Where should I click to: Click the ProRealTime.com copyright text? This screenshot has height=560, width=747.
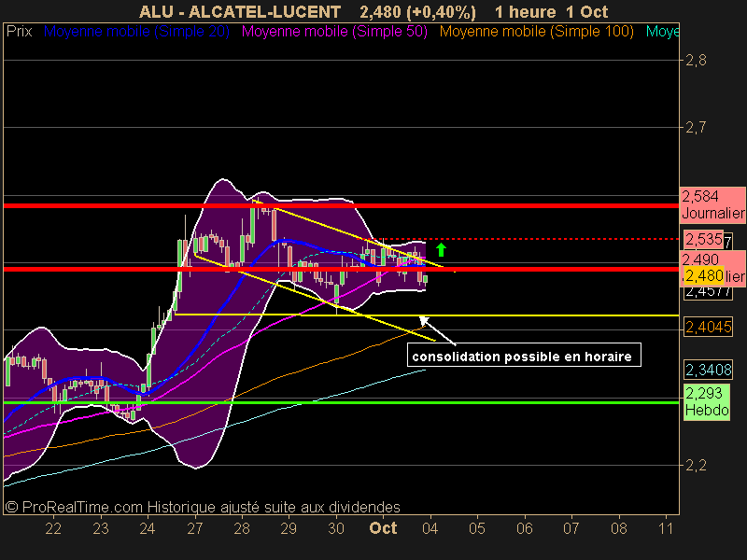click(x=203, y=507)
